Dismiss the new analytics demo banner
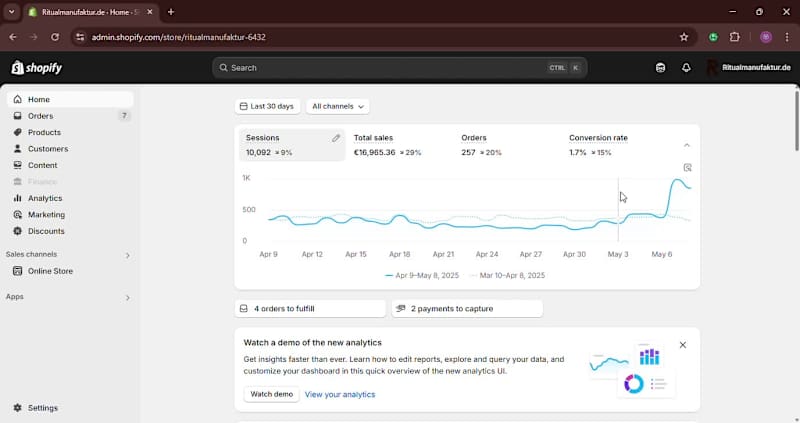The image size is (800, 423). click(x=683, y=345)
